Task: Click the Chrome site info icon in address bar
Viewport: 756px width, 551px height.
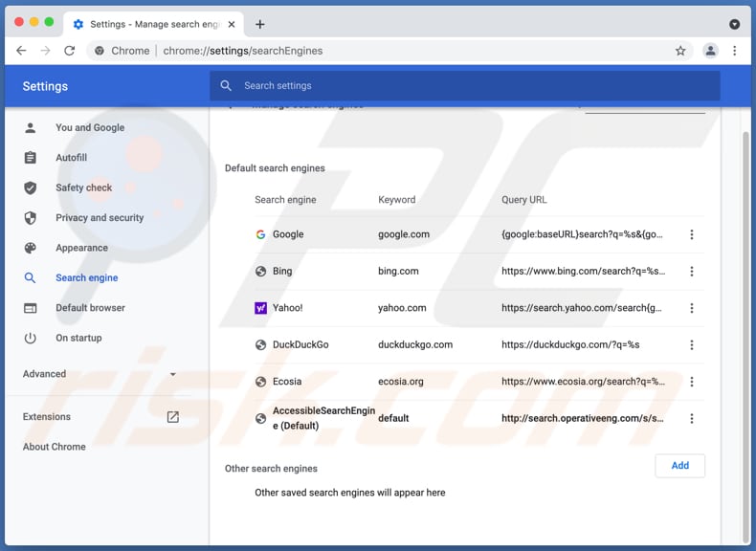Action: [x=100, y=51]
